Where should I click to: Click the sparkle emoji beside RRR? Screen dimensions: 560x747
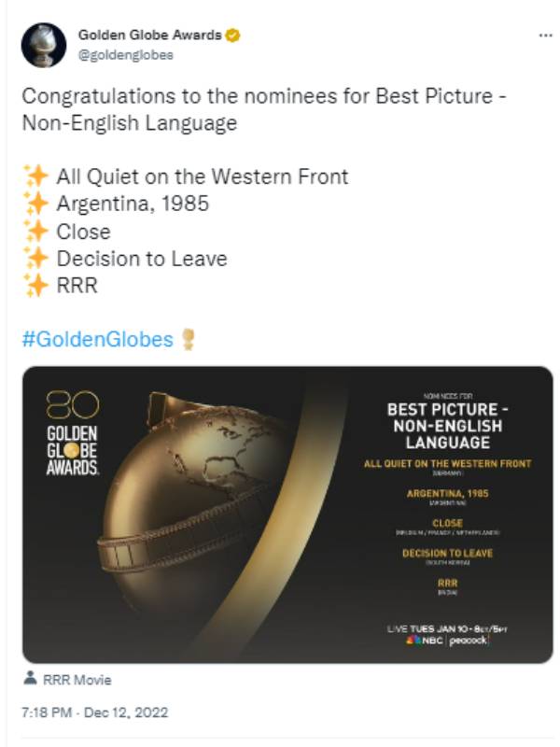click(36, 286)
